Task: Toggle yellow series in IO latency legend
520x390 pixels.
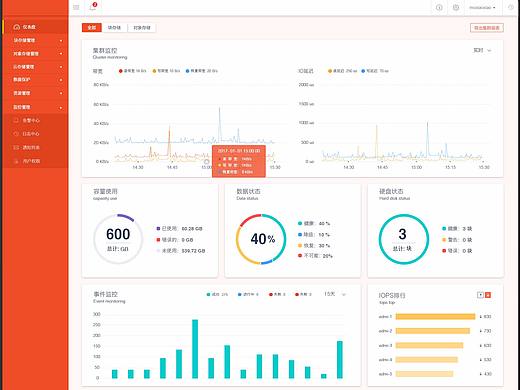Action: coord(342,71)
